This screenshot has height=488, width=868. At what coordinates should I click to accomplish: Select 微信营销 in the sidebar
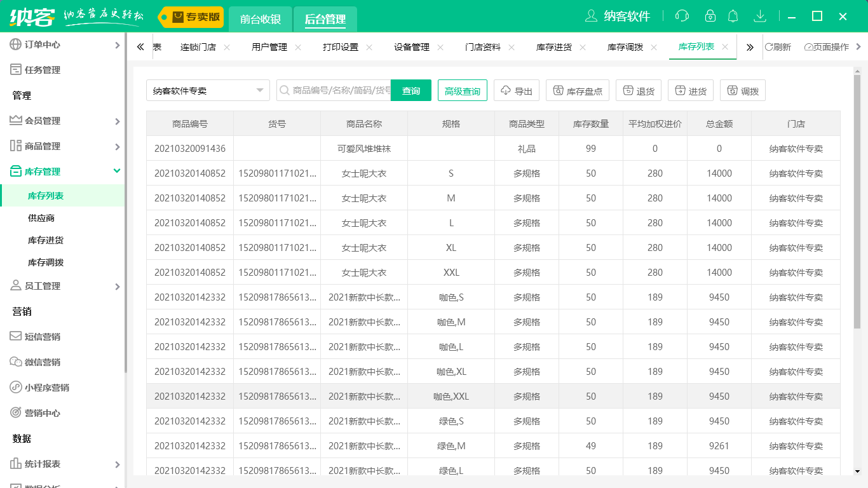[42, 362]
